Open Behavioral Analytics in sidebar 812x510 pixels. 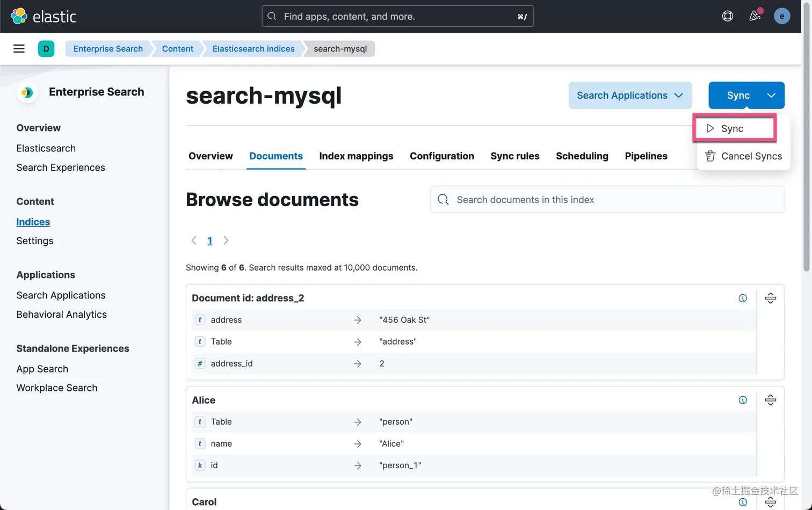(62, 315)
